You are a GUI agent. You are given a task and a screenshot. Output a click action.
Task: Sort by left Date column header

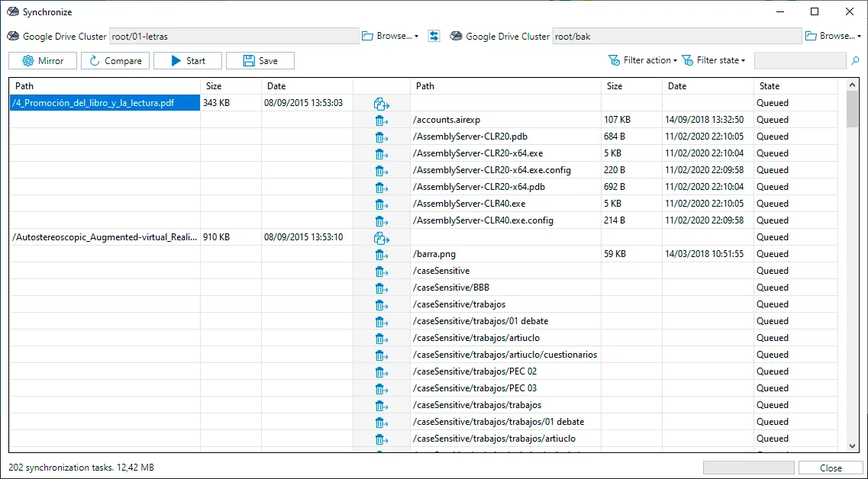click(x=307, y=86)
